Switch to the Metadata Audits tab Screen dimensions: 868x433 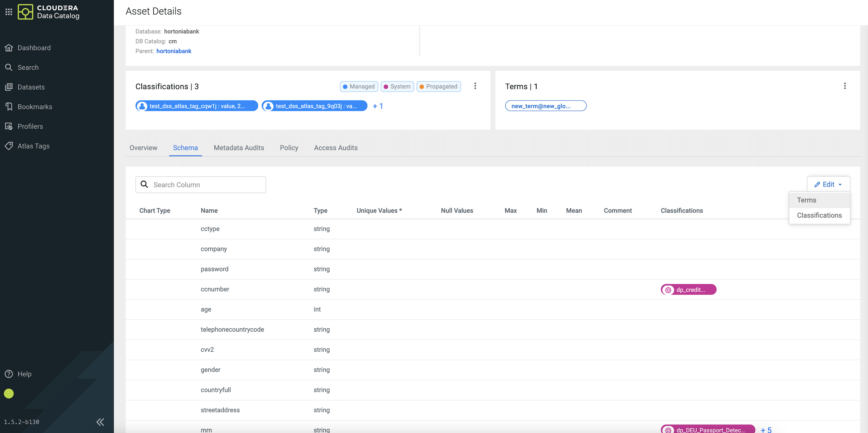pyautogui.click(x=239, y=148)
